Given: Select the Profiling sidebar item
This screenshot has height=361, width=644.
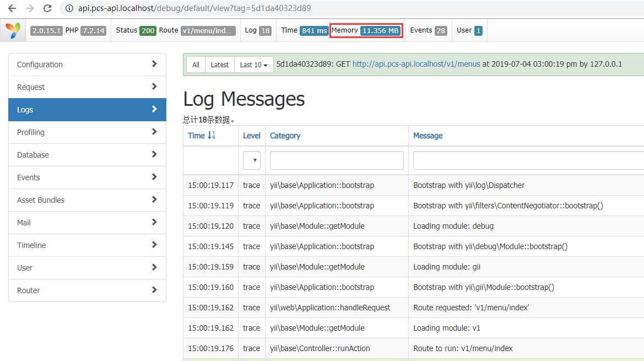Looking at the screenshot, I should 87,132.
